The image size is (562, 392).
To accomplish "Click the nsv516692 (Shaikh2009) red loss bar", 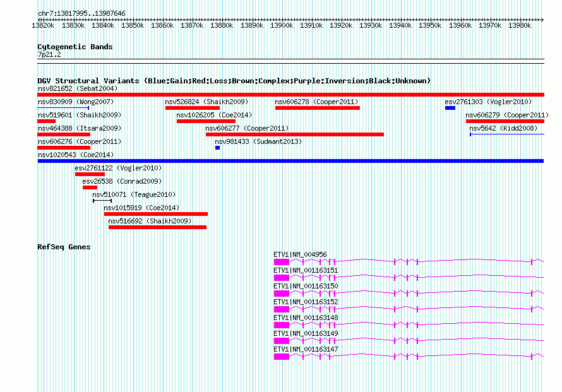I will (x=157, y=227).
